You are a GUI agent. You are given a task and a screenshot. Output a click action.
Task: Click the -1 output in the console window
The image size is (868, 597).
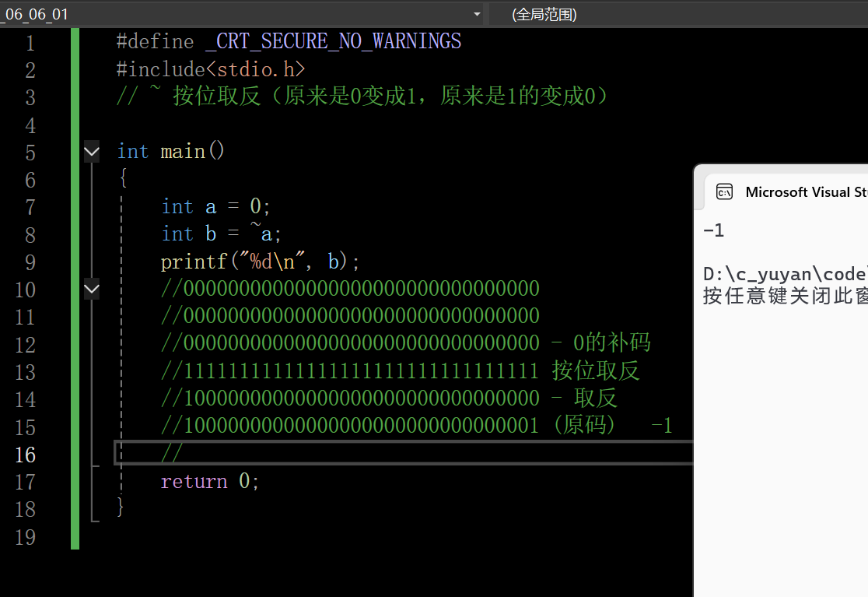(x=713, y=230)
